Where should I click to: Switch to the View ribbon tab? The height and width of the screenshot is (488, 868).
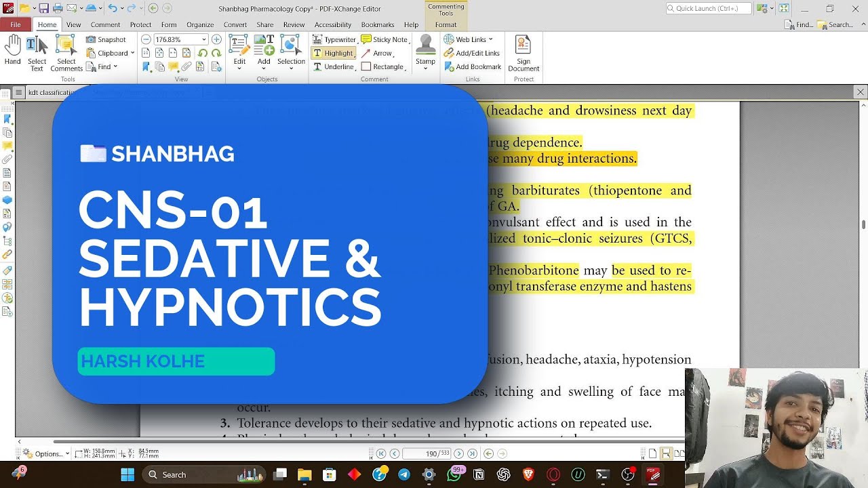pos(73,24)
